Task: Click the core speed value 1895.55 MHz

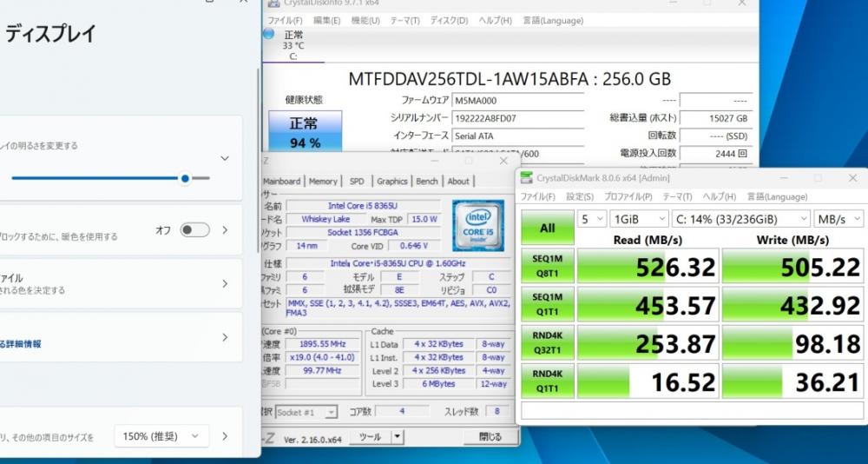Action: point(323,344)
